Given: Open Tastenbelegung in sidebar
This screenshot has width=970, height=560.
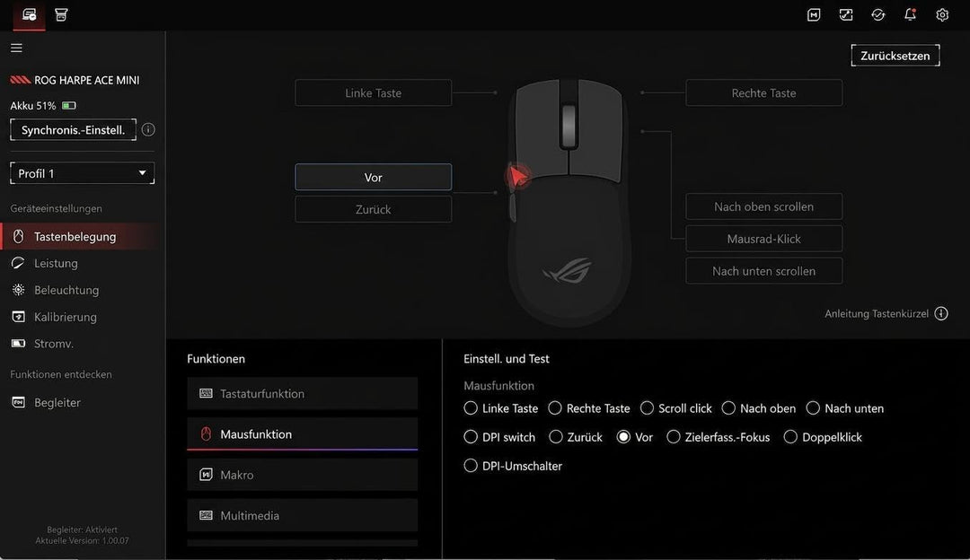Looking at the screenshot, I should 79,236.
